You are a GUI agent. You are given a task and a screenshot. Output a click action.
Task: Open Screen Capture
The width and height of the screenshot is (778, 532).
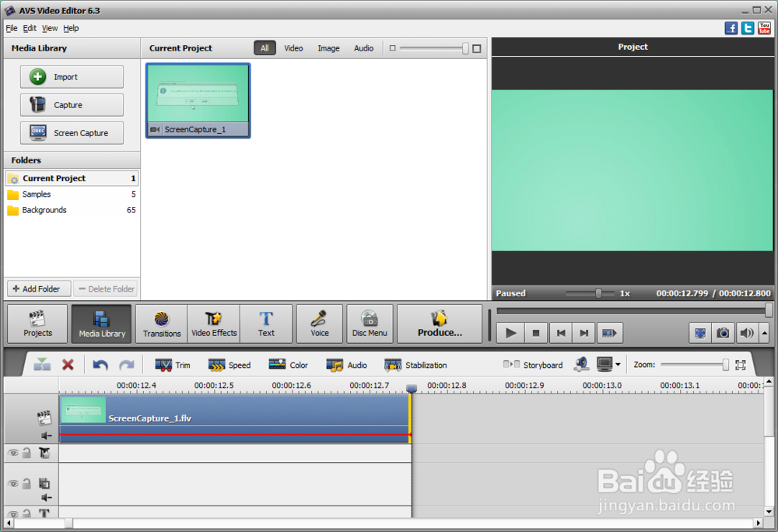coord(72,133)
